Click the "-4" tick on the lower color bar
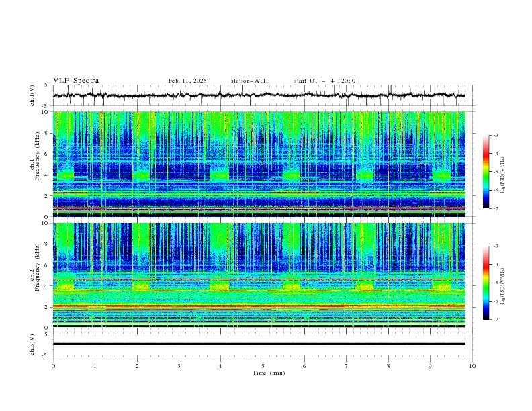The width and height of the screenshot is (532, 411). [x=495, y=265]
